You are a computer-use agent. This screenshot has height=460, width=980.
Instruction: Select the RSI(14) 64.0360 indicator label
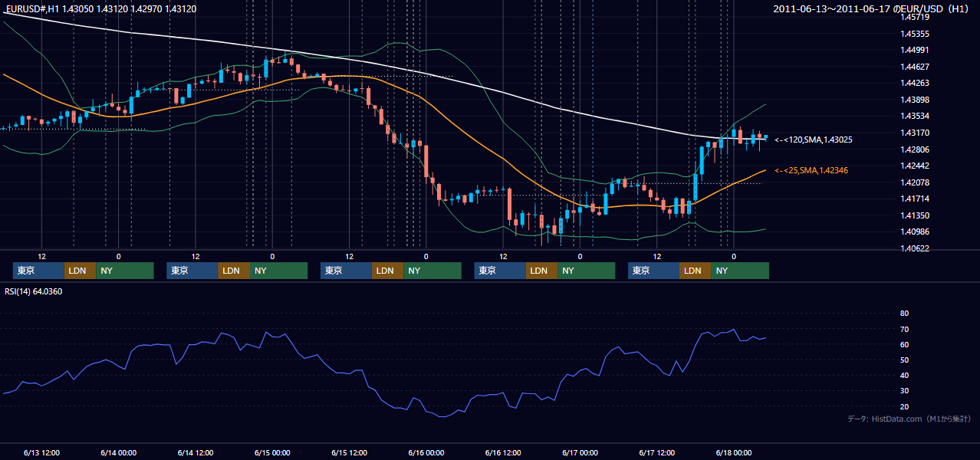(34, 291)
